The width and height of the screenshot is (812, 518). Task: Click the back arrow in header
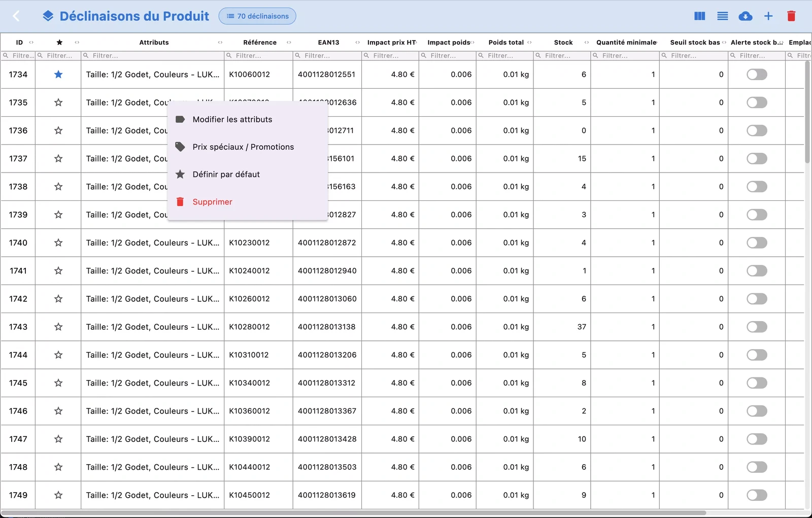[16, 16]
